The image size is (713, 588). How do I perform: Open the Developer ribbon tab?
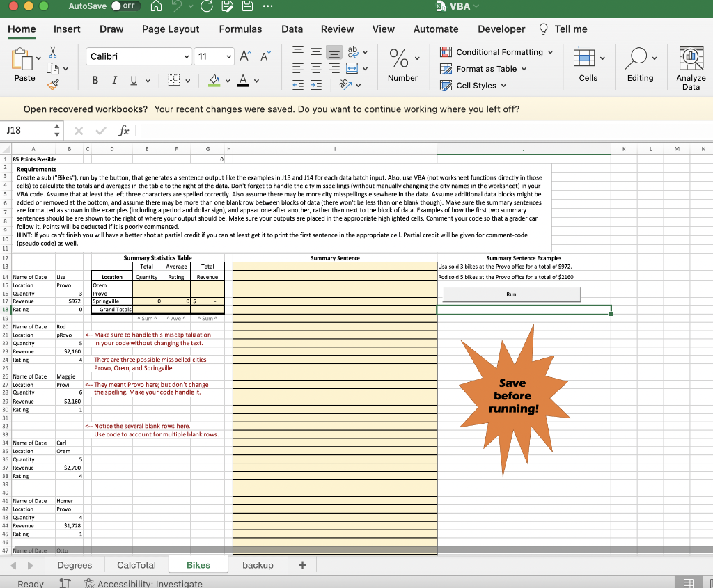pyautogui.click(x=501, y=29)
